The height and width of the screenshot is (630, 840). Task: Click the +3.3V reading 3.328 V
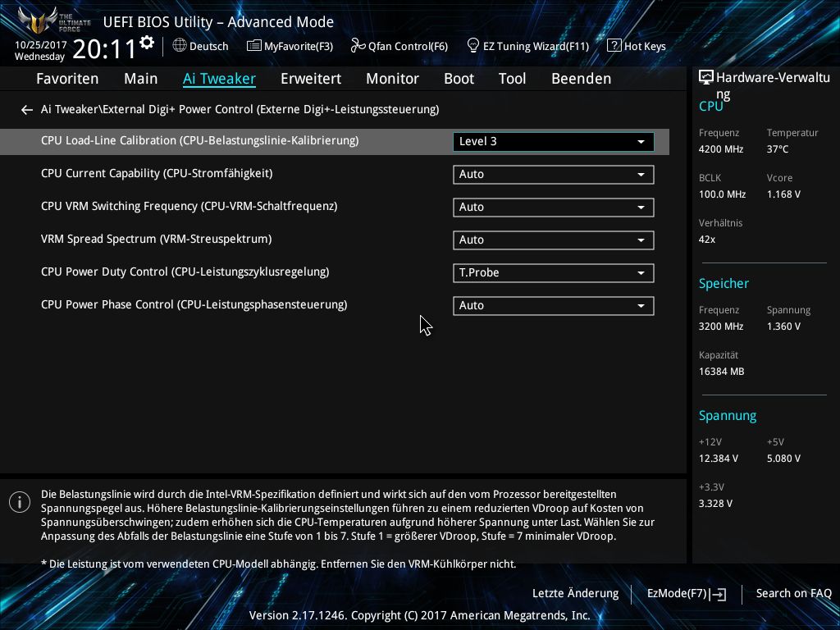(715, 504)
